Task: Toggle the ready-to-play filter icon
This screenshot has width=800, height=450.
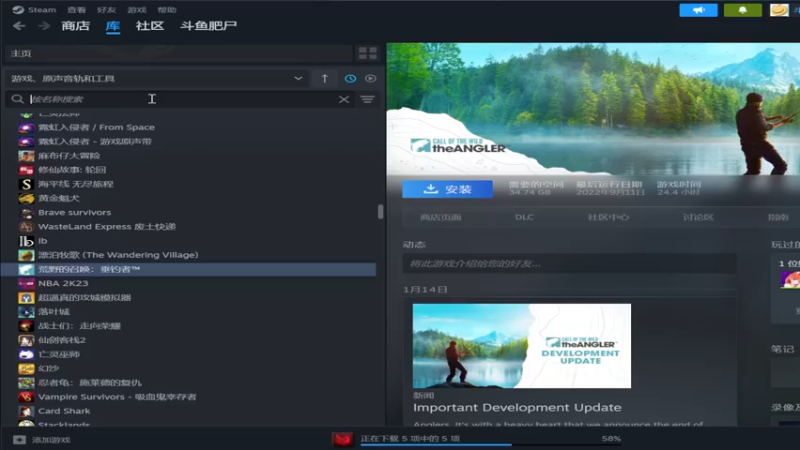Action: coord(370,79)
